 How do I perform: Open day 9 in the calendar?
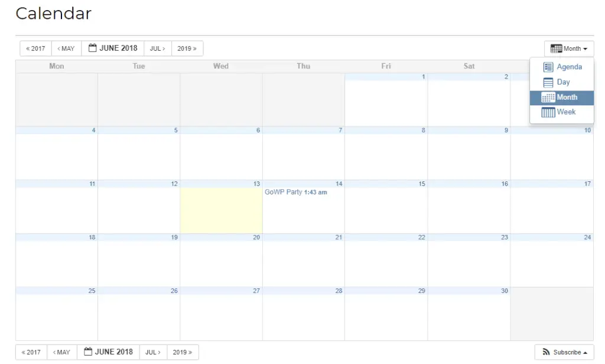pyautogui.click(x=506, y=131)
